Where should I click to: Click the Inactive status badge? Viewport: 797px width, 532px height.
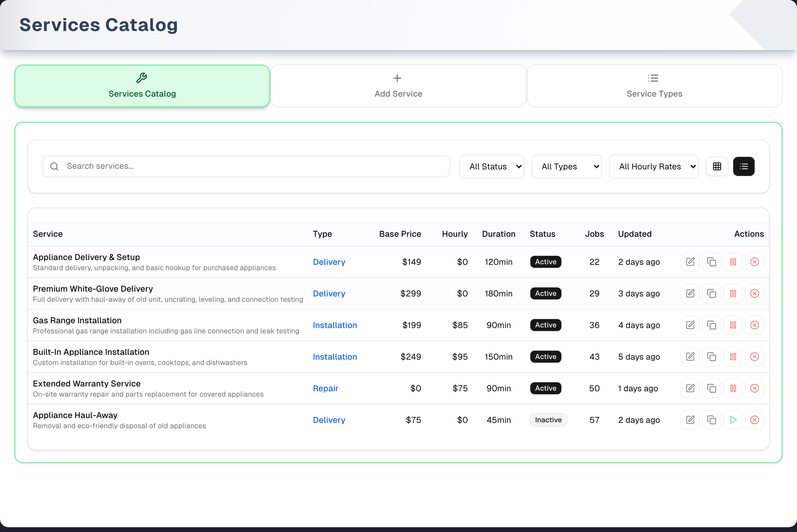click(548, 420)
